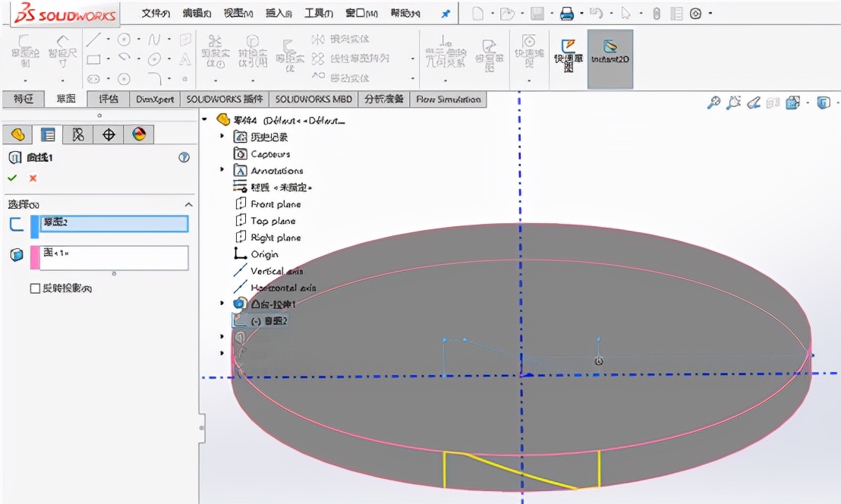The width and height of the screenshot is (841, 504).
Task: Confirm the sketch with the green checkmark
Action: pyautogui.click(x=12, y=178)
